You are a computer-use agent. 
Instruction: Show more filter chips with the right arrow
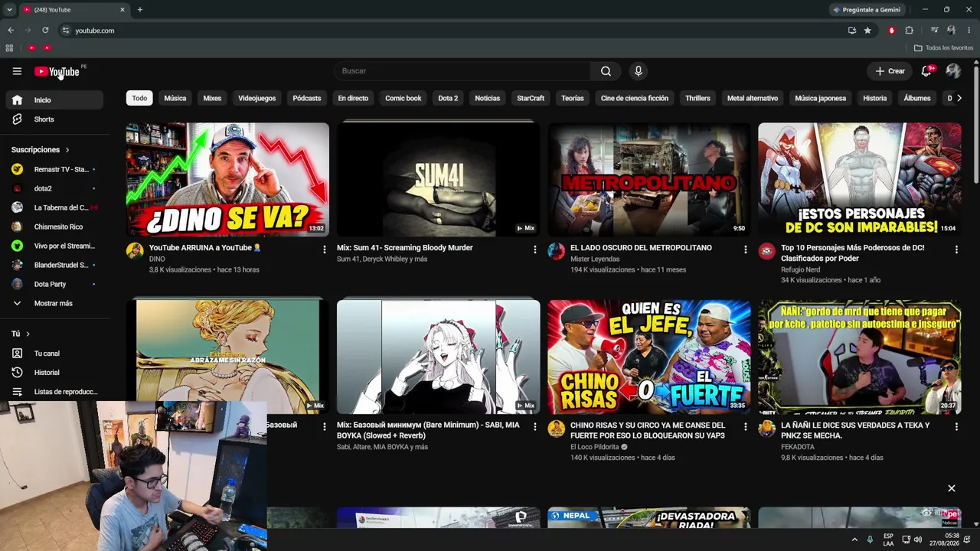pos(959,98)
